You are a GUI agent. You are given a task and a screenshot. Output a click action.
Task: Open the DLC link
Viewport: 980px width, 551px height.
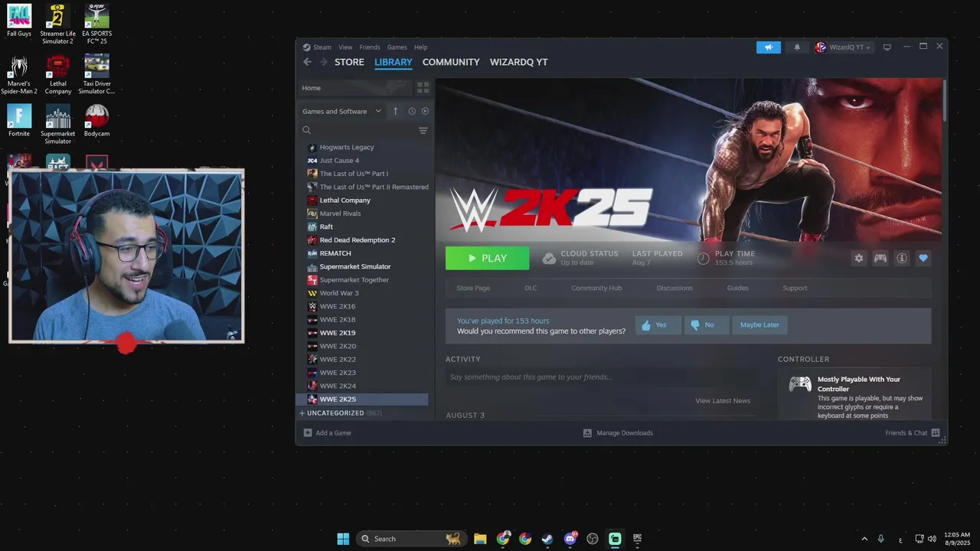tap(531, 289)
